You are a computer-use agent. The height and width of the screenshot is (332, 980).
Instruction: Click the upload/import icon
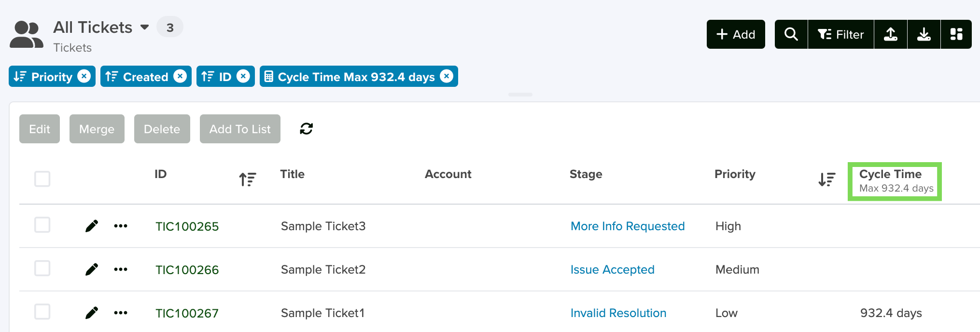[891, 34]
